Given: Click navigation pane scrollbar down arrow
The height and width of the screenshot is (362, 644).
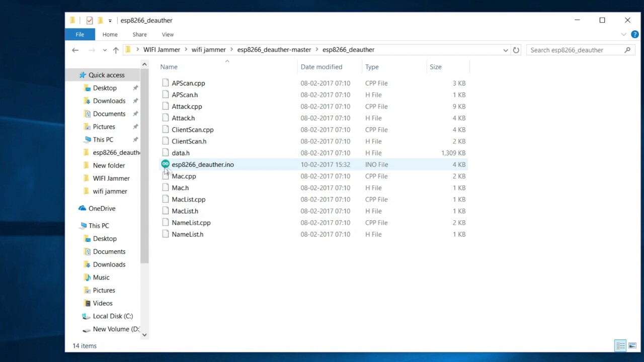Looking at the screenshot, I should [x=144, y=334].
